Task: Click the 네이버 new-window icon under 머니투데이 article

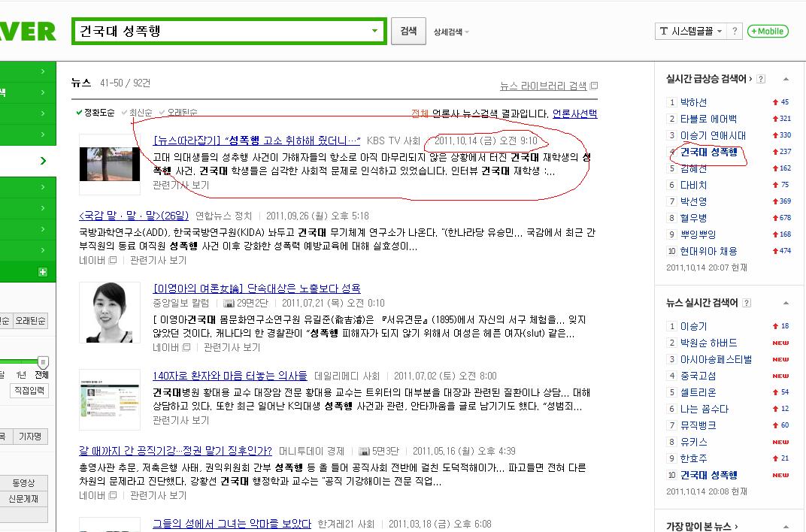Action: click(x=113, y=495)
